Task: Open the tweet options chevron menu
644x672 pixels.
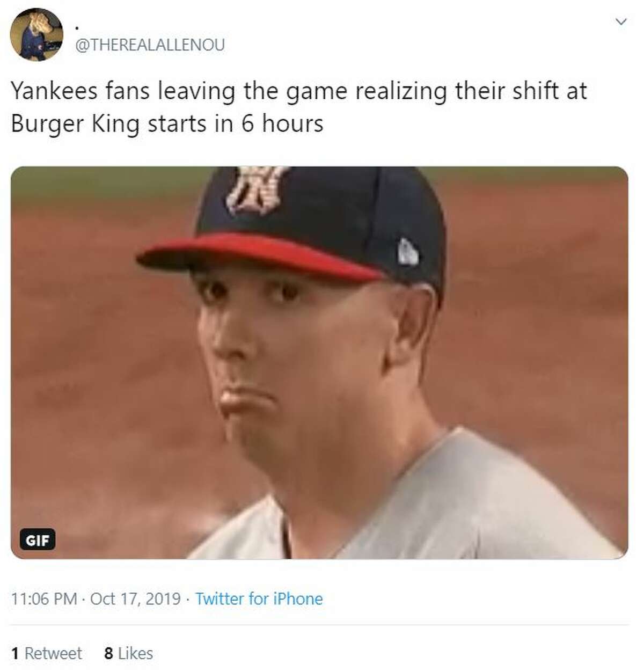Action: pos(621,22)
